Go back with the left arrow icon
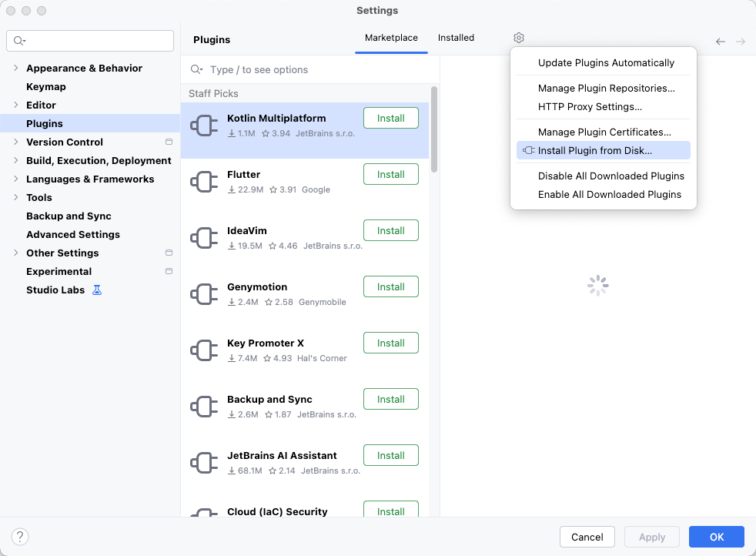Viewport: 756px width, 556px height. [x=721, y=42]
